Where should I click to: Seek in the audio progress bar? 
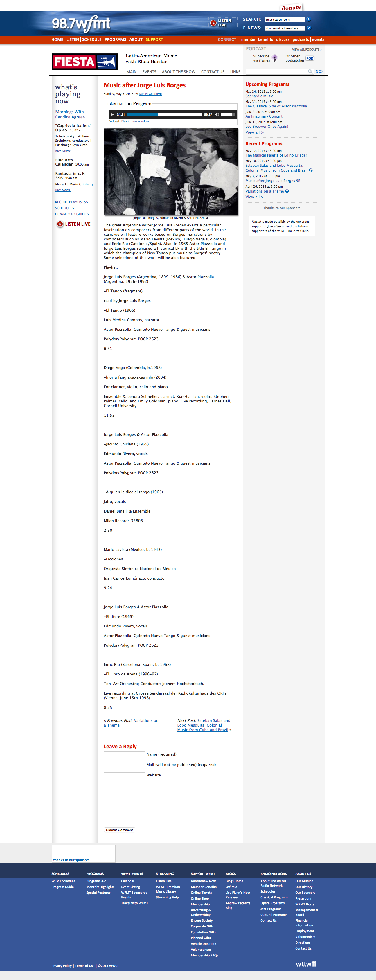(x=164, y=114)
